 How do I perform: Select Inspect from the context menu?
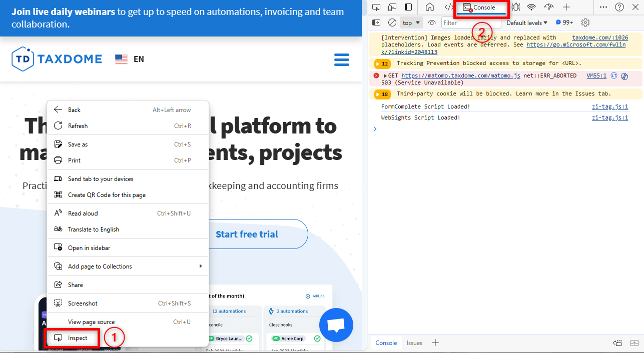(x=78, y=338)
